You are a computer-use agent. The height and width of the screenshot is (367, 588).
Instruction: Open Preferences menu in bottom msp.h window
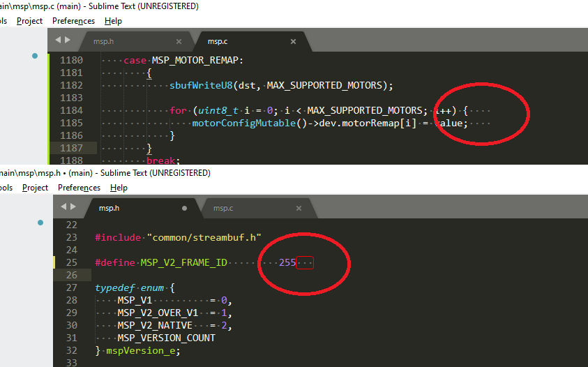click(79, 188)
